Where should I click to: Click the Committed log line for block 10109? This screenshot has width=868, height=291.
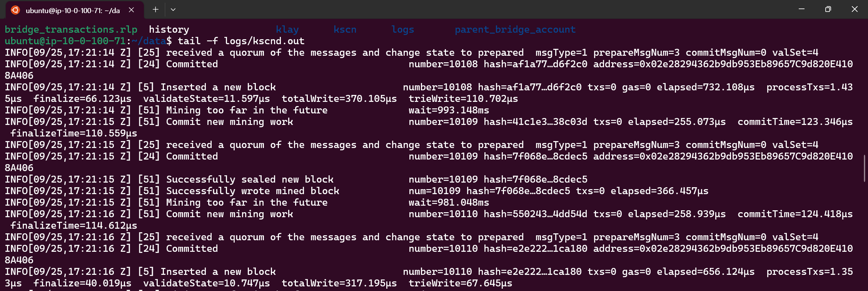click(x=191, y=156)
